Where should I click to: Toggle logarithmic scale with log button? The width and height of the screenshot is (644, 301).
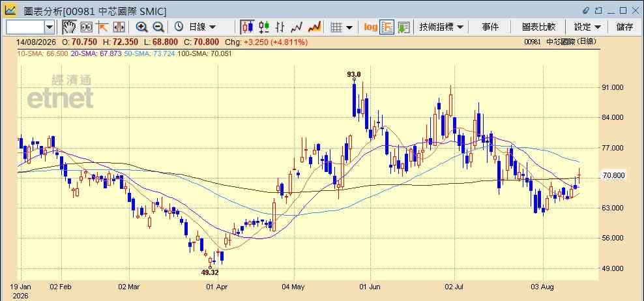click(x=370, y=27)
